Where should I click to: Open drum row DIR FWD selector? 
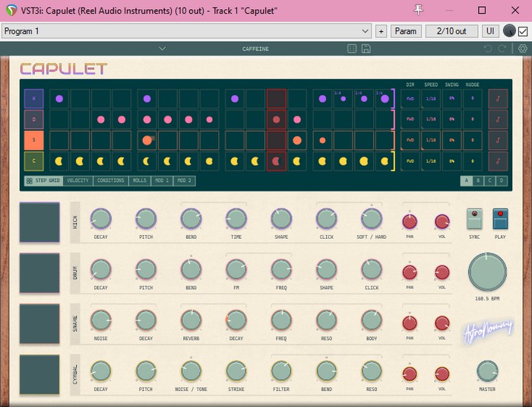(410, 119)
